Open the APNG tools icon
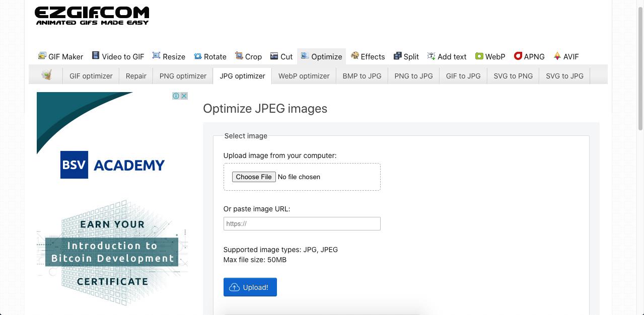644x315 pixels. tap(518, 56)
